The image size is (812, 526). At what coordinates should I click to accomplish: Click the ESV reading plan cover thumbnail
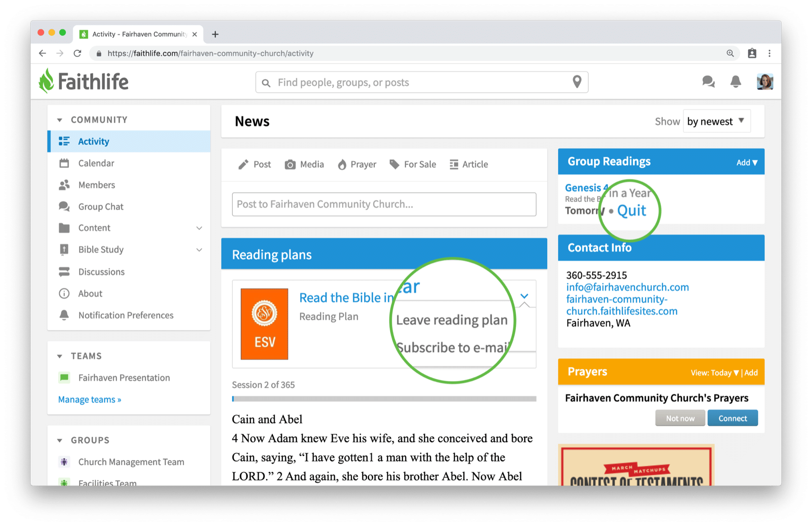(x=264, y=324)
